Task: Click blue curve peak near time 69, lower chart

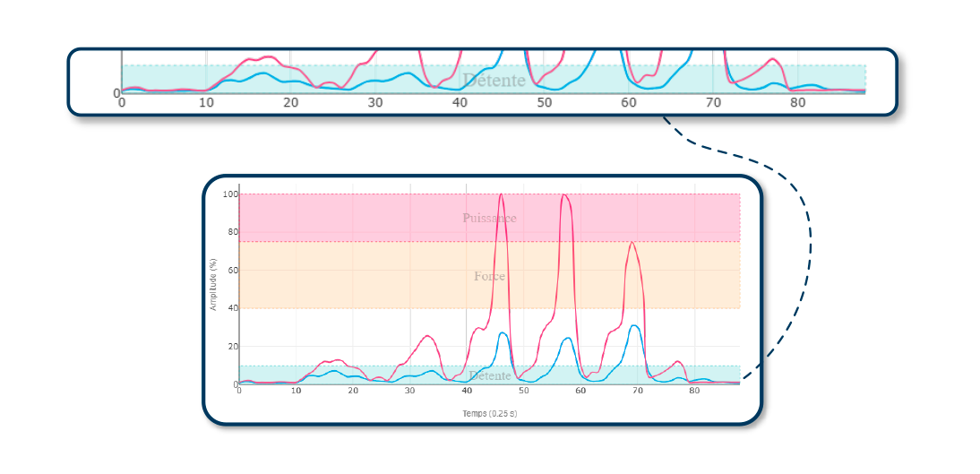Action: pos(634,325)
